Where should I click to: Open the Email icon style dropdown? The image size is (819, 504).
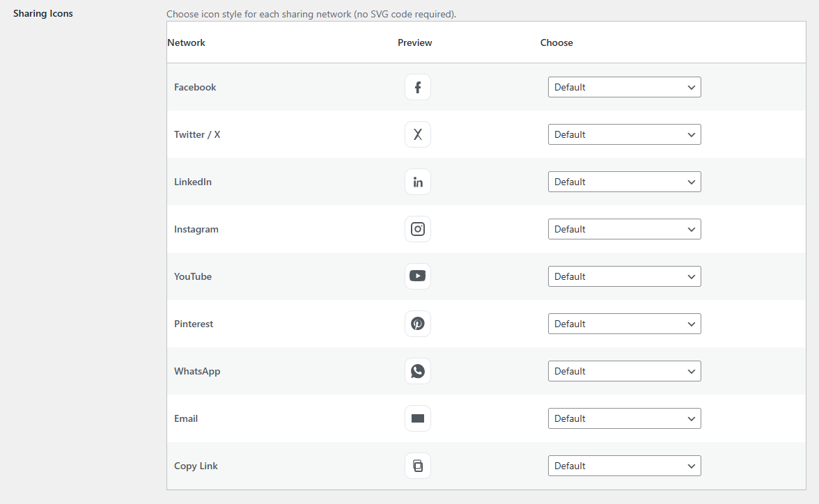coord(624,418)
